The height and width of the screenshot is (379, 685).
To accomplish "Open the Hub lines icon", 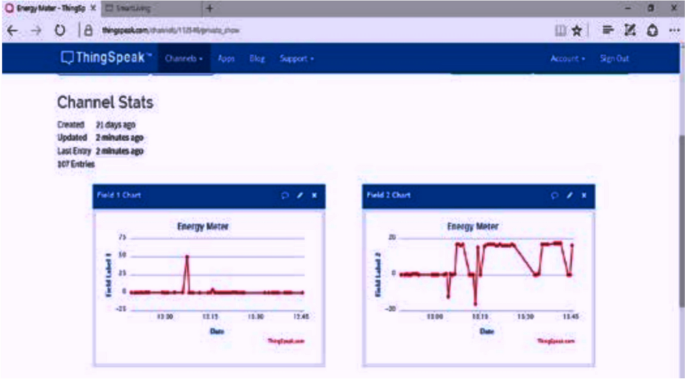I will 608,30.
